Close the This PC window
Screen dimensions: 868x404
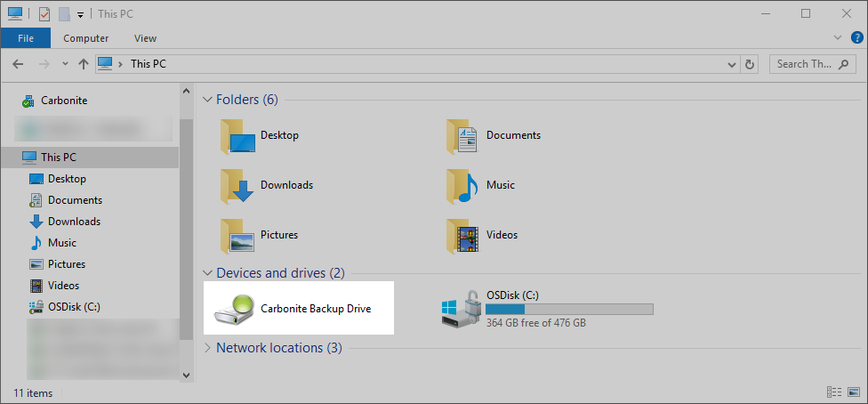click(847, 14)
